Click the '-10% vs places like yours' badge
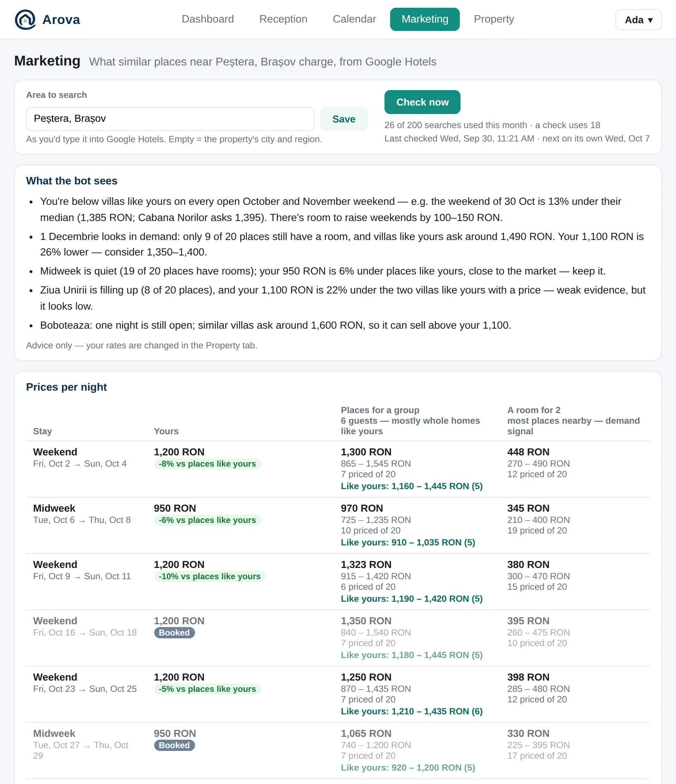Screen dimensions: 676x784 210,576
